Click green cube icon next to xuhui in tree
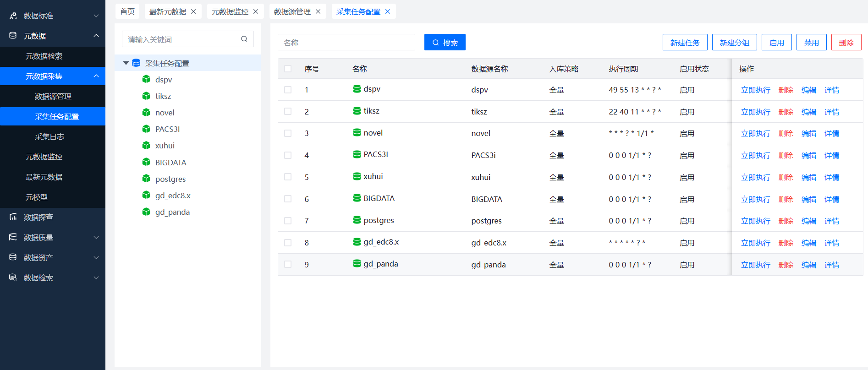 click(x=146, y=146)
